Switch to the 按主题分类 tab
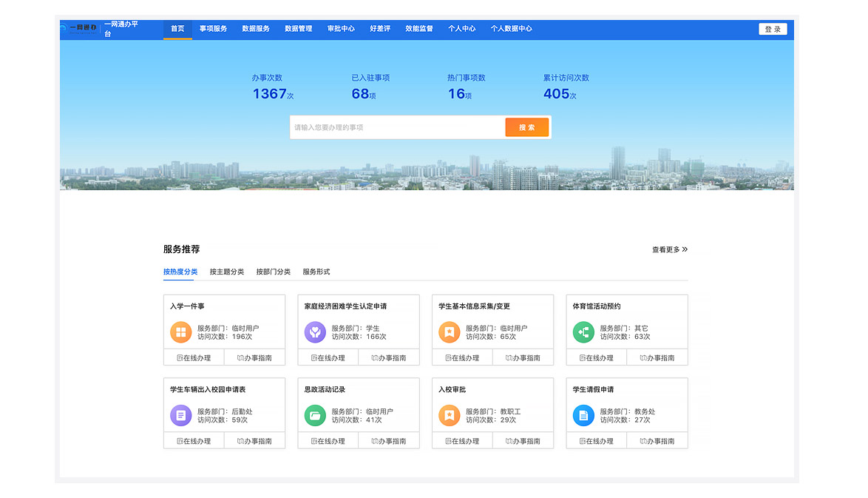Screen dimensions: 868x498 tap(226, 272)
